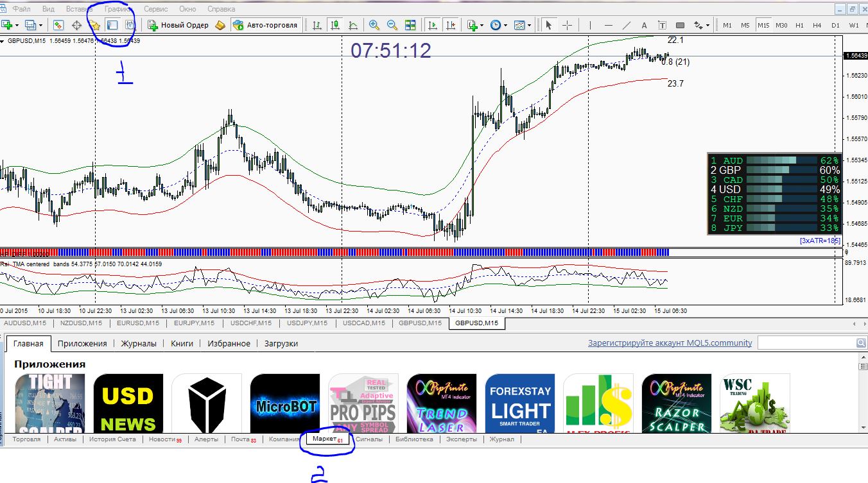The height and width of the screenshot is (483, 868).
Task: Switch timeframe to M30
Action: pyautogui.click(x=781, y=25)
